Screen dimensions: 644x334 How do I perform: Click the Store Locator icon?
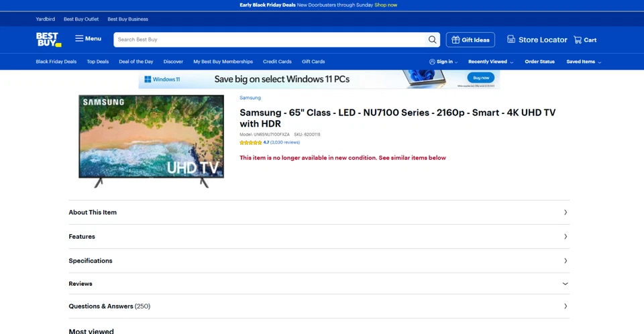[511, 40]
